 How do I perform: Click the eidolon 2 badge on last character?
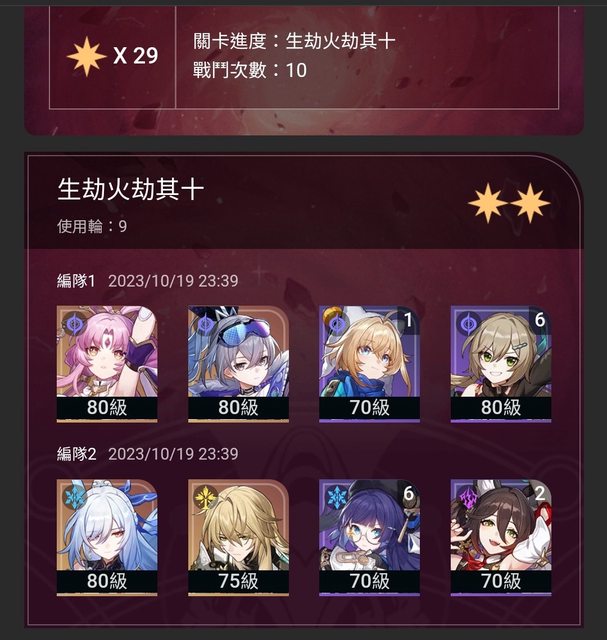[x=540, y=493]
